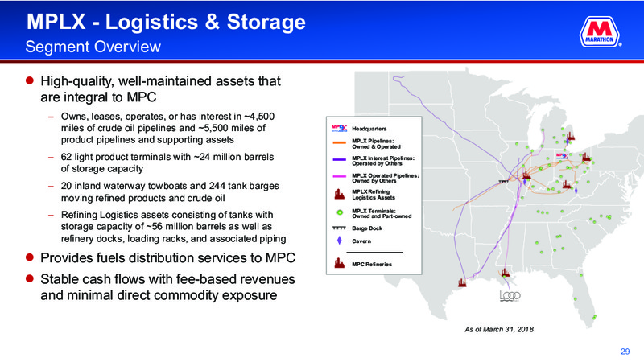Click the '62 light product terminals' line
This screenshot has width=644, height=362.
[x=167, y=163]
